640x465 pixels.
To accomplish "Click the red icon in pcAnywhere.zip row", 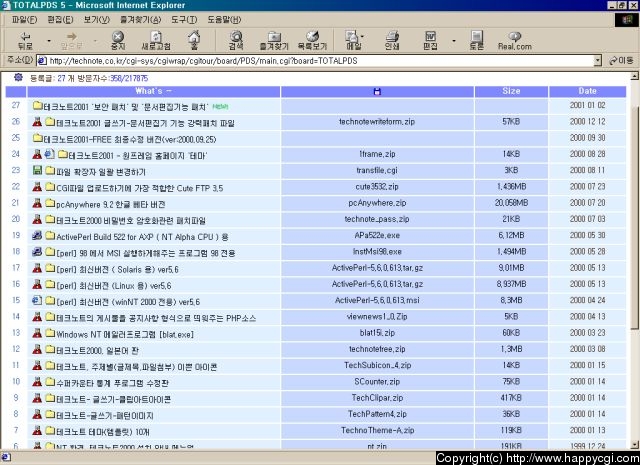I will (x=37, y=203).
